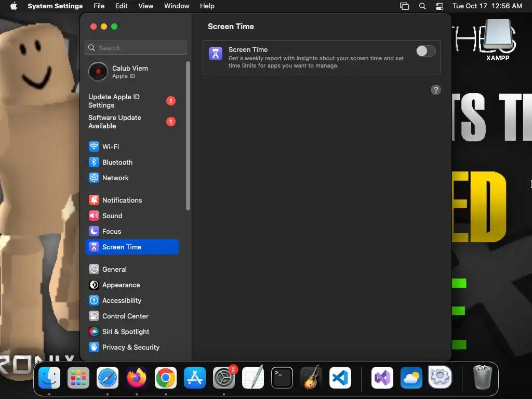Screen dimensions: 532x399
Task: Open Firefox from the Dock
Action: tap(137, 378)
